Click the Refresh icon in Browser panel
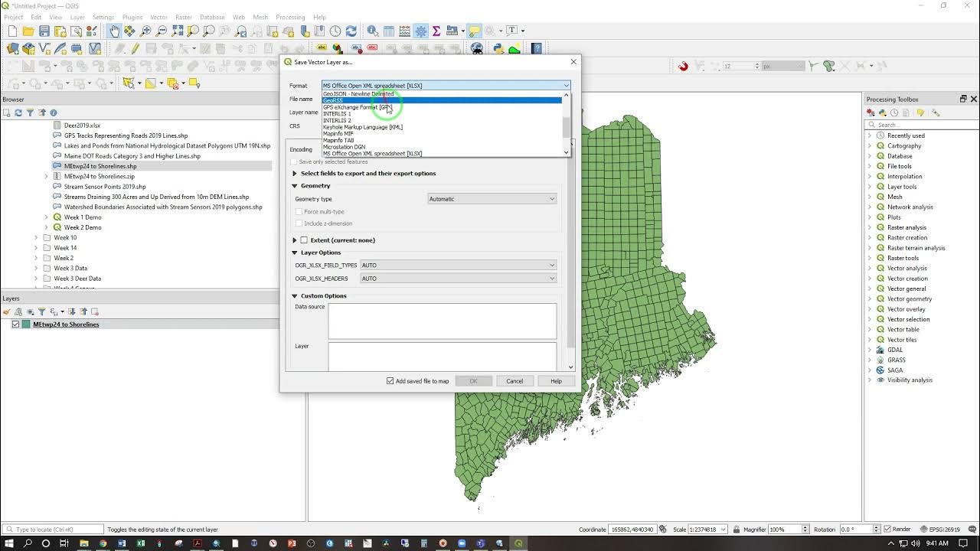Viewport: 980px width, 551px height. [18, 112]
